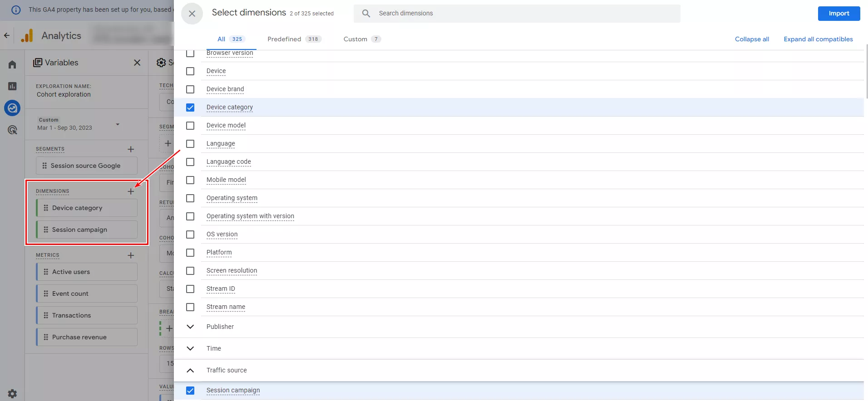Add a new segment with plus
This screenshot has width=868, height=401.
pyautogui.click(x=131, y=149)
